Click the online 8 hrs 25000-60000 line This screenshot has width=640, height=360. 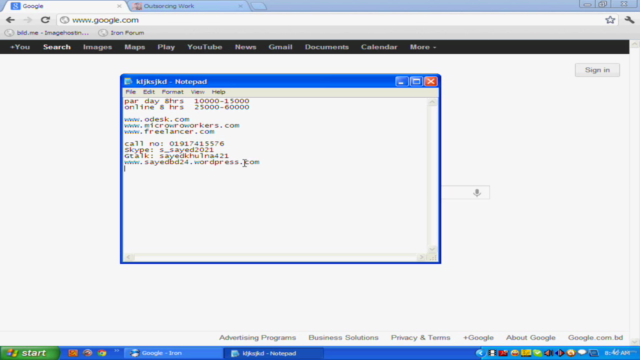187,107
